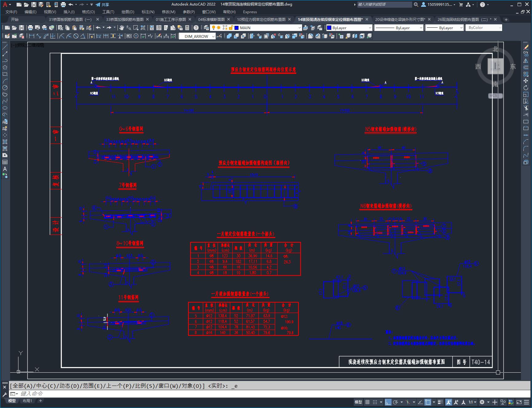532x408 pixels.
Task: Click the Save icon in quick access toolbar
Action: [34, 4]
